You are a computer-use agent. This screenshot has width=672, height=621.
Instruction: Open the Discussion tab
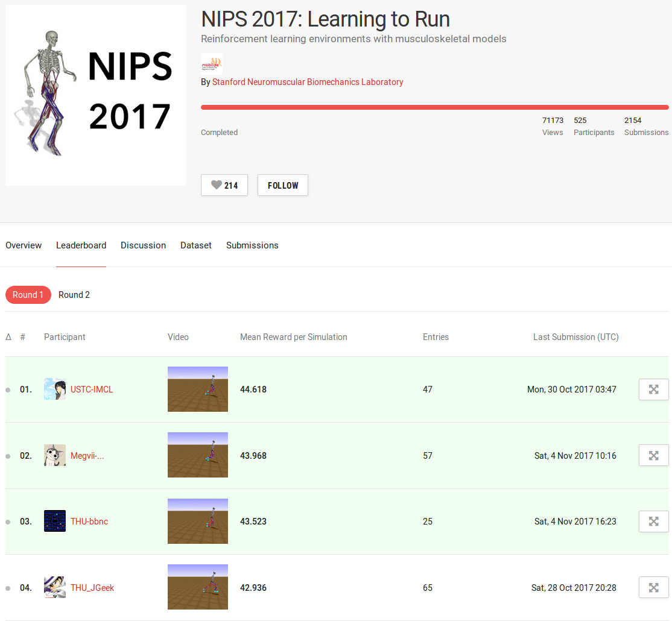click(x=143, y=245)
